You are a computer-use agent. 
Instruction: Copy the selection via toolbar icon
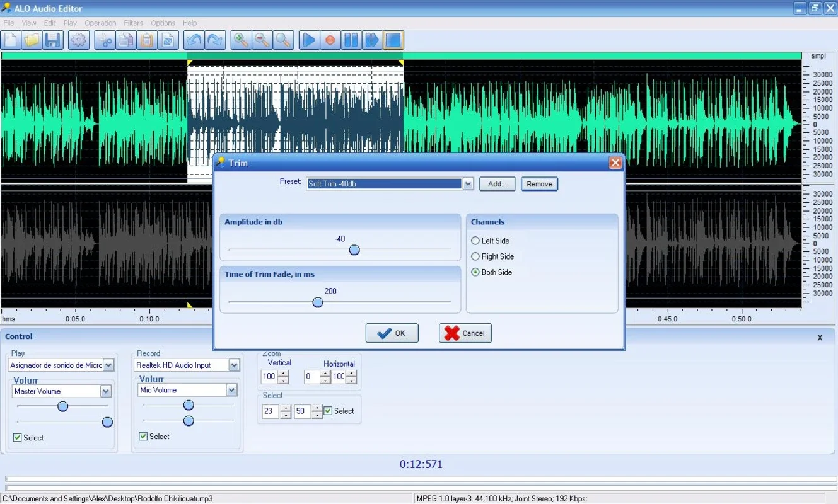coord(126,40)
